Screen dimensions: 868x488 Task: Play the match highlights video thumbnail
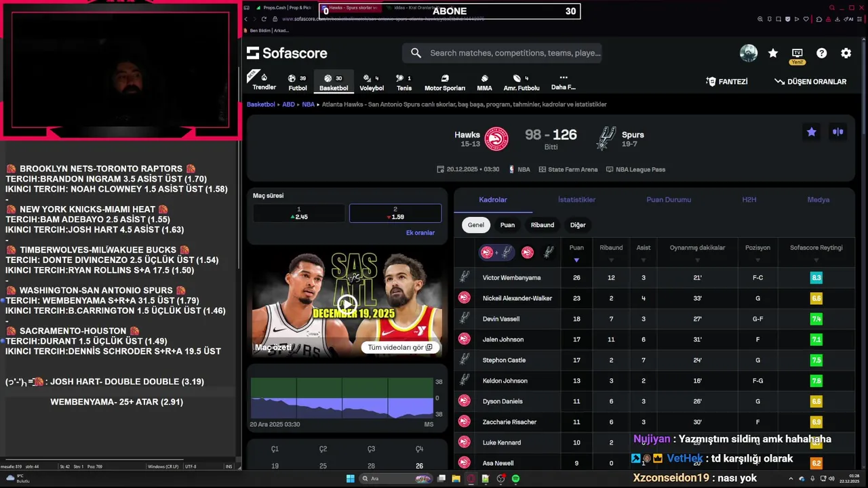(347, 304)
